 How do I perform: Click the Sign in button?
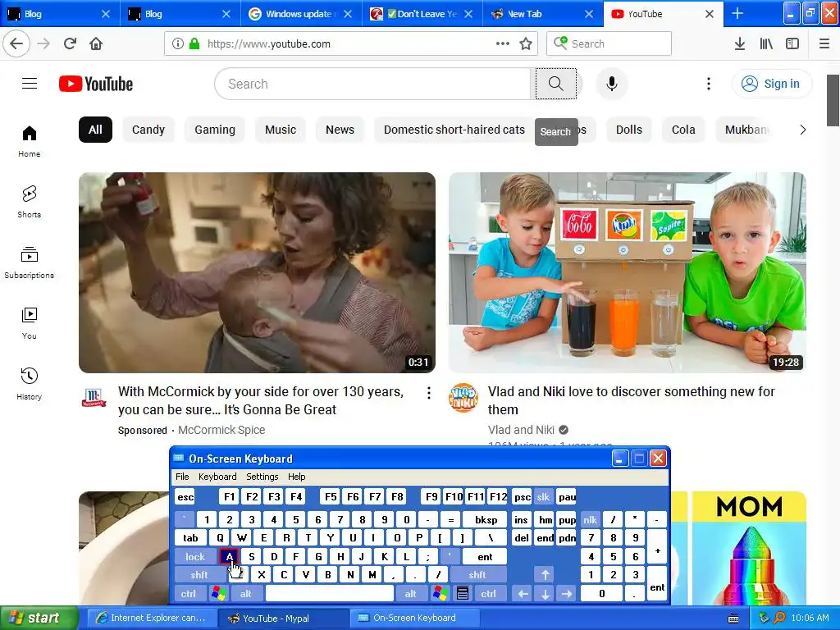771,84
